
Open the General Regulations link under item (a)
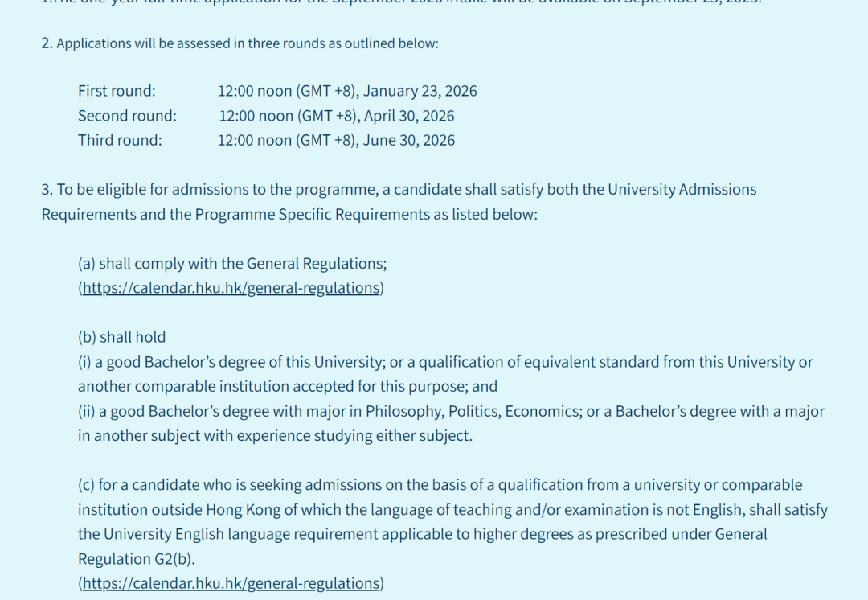(231, 288)
